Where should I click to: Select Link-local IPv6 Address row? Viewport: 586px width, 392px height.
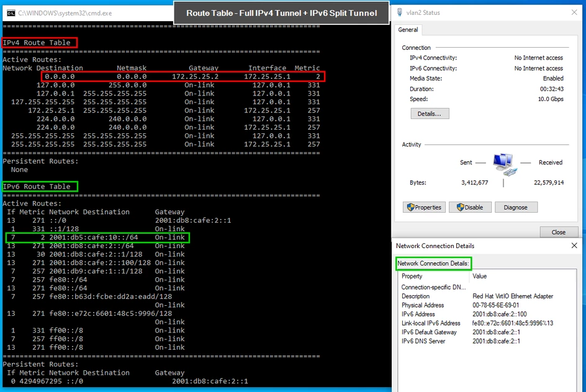click(x=486, y=323)
